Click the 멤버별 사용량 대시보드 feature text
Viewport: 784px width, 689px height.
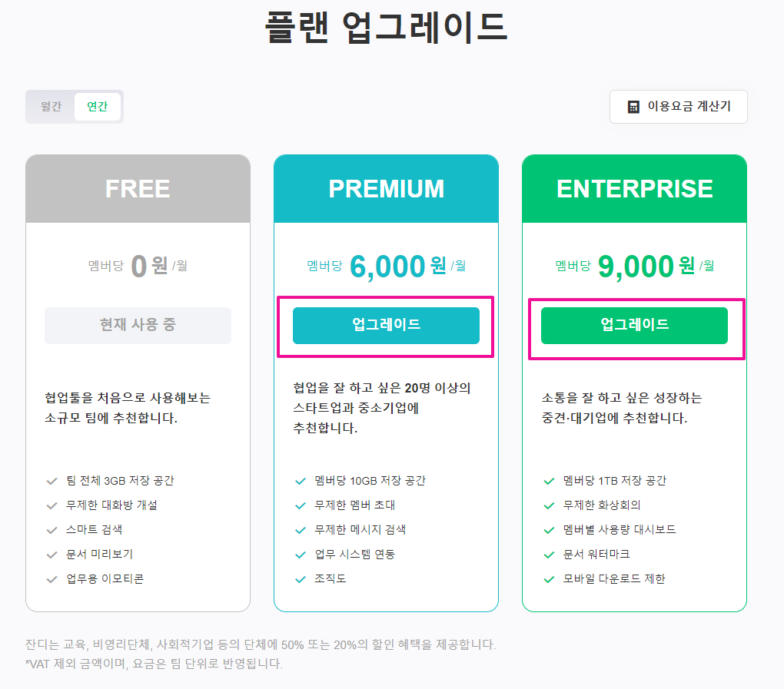tap(620, 530)
